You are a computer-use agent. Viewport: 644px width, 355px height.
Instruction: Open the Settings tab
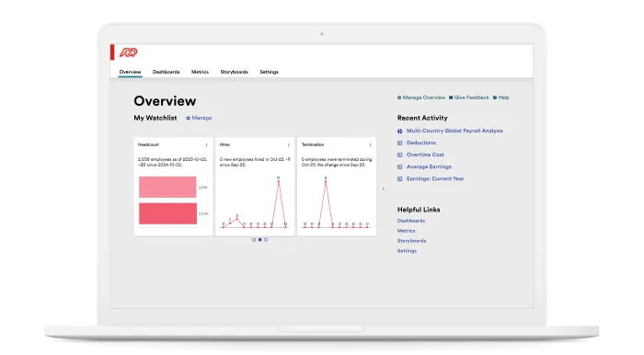pos(269,72)
